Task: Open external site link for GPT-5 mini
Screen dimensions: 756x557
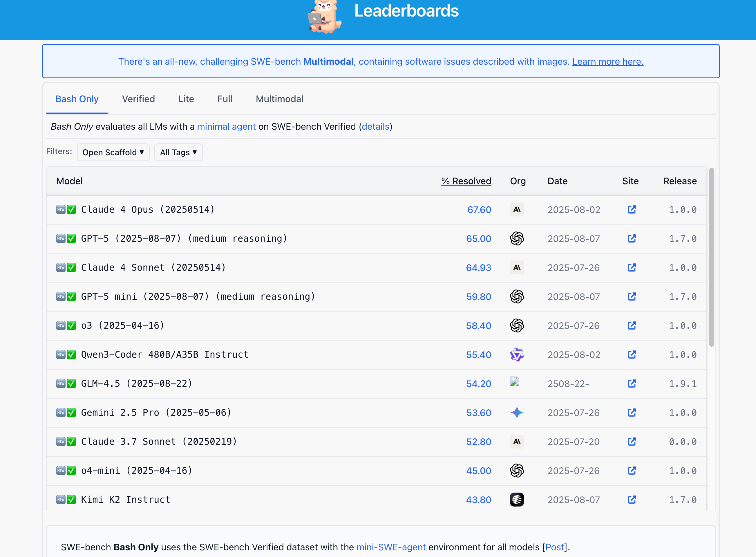Action: (632, 297)
